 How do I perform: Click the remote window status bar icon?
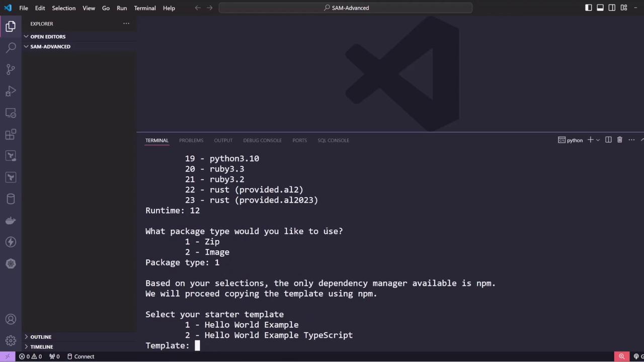(7, 356)
